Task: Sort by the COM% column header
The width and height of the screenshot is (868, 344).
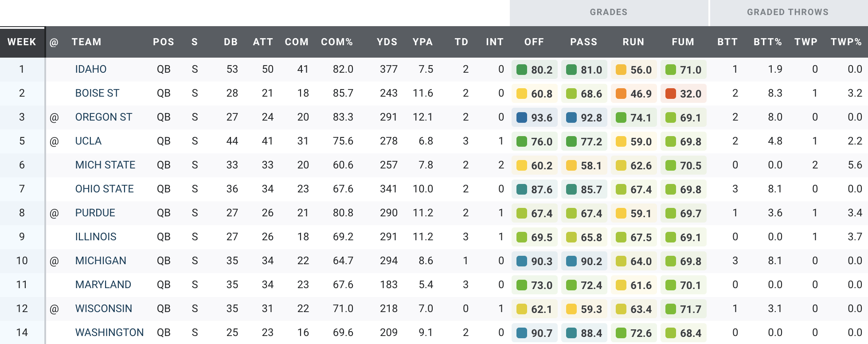Action: pyautogui.click(x=337, y=42)
